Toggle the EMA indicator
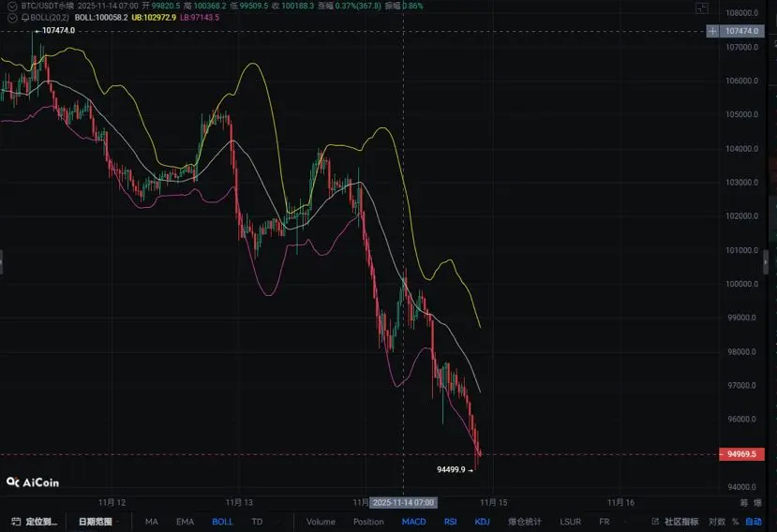Viewport: 777px width, 532px height. 185,522
